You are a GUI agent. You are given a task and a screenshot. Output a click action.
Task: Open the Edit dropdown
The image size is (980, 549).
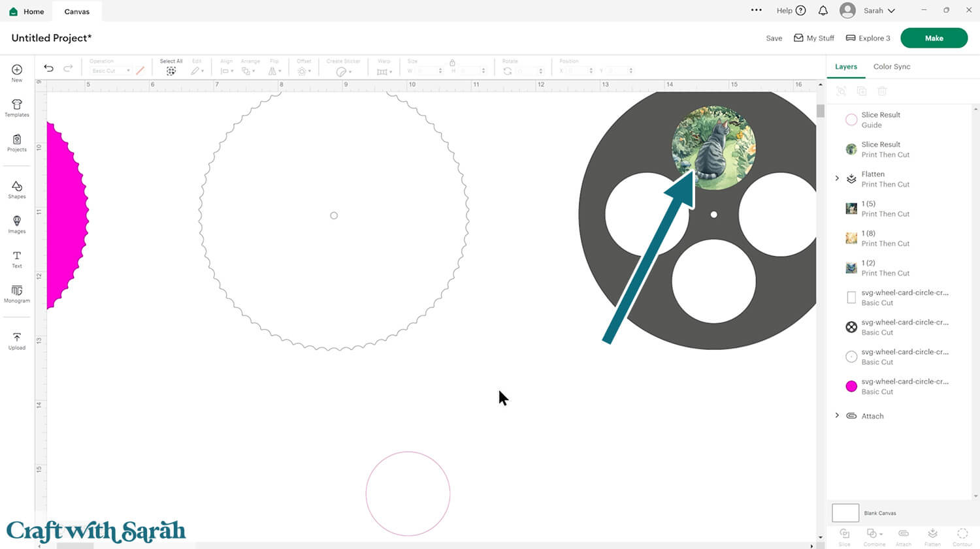[x=197, y=71]
